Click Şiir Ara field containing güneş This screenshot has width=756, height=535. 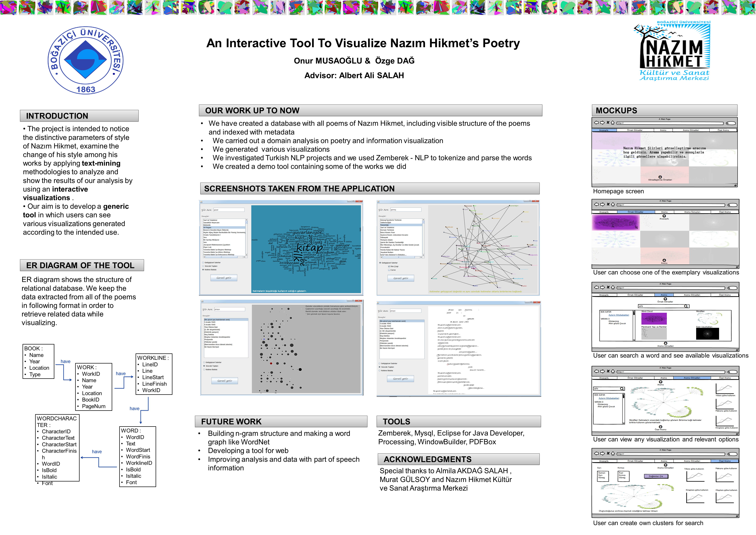(406, 210)
